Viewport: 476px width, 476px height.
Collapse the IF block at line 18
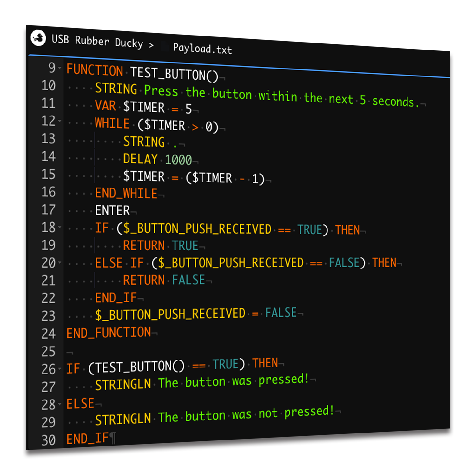[59, 227]
